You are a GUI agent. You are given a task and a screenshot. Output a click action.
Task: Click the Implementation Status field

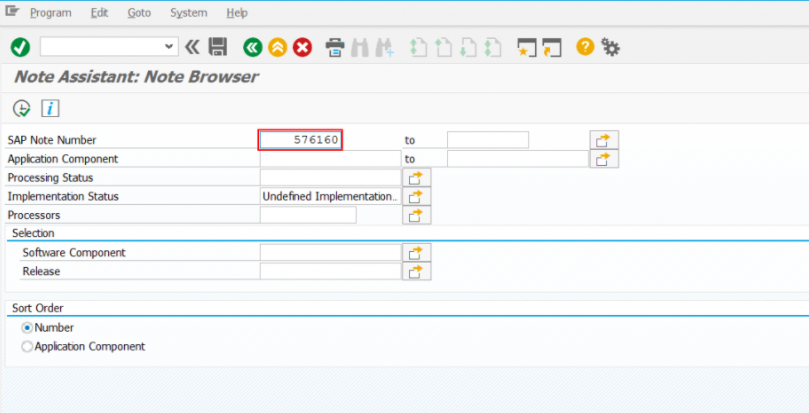tap(330, 196)
